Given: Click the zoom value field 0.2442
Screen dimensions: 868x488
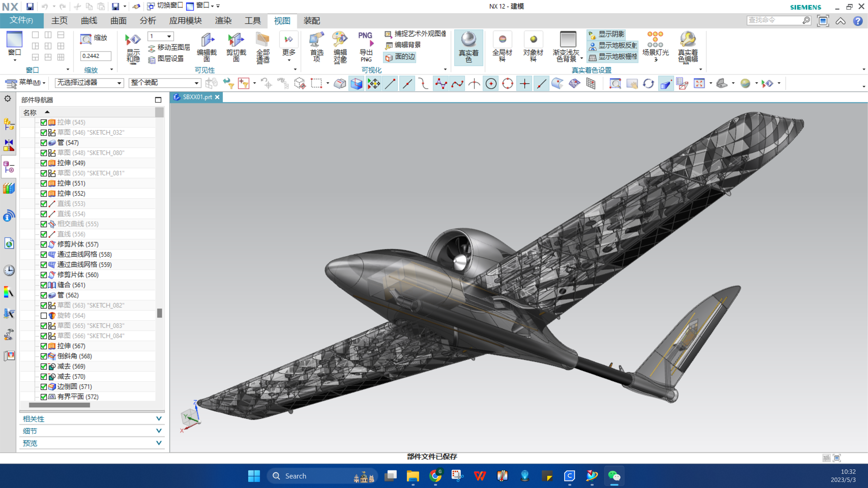Looking at the screenshot, I should click(x=95, y=56).
